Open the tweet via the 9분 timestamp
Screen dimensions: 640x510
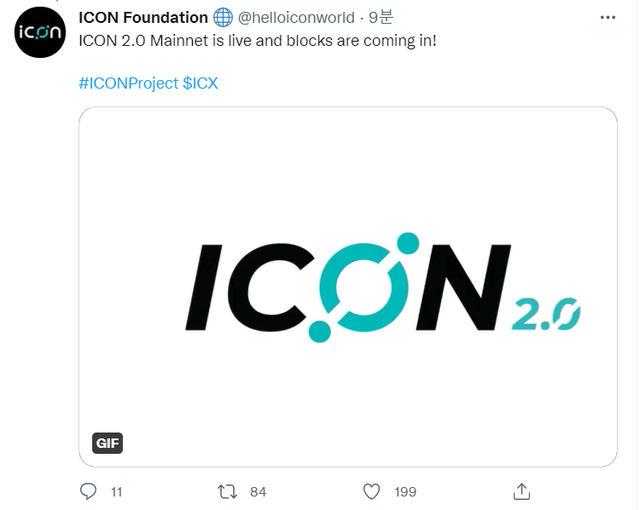381,18
